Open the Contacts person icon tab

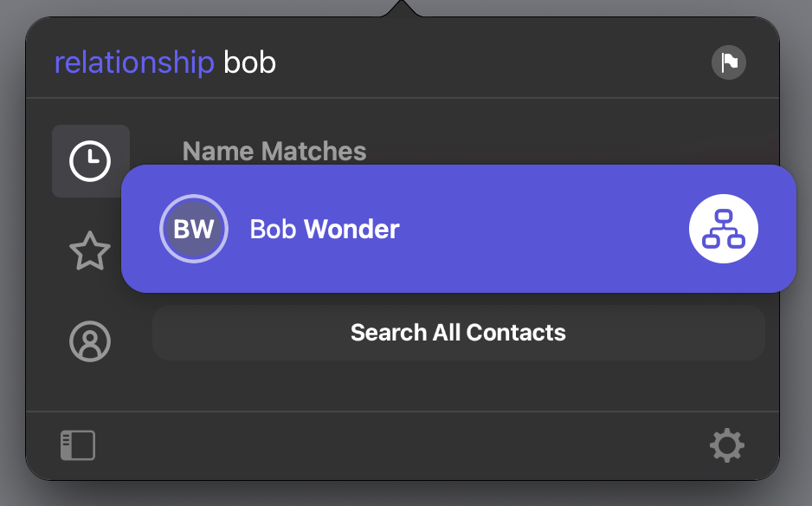click(x=90, y=341)
